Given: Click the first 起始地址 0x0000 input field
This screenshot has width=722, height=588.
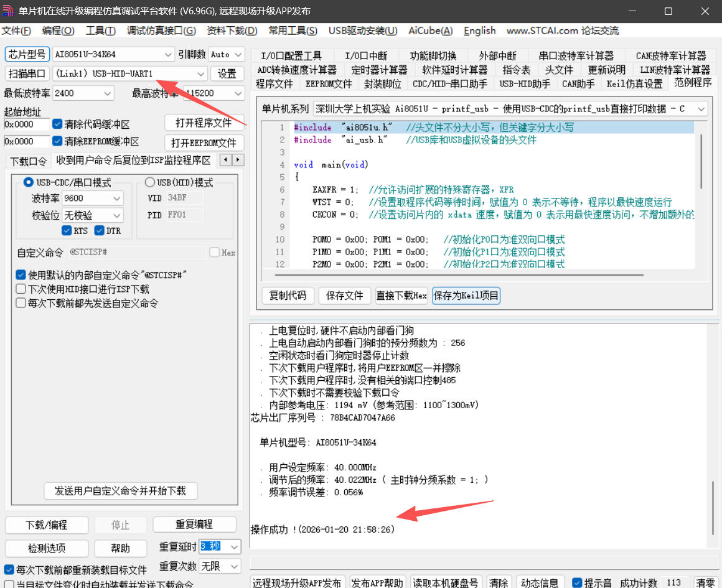Looking at the screenshot, I should 26,124.
